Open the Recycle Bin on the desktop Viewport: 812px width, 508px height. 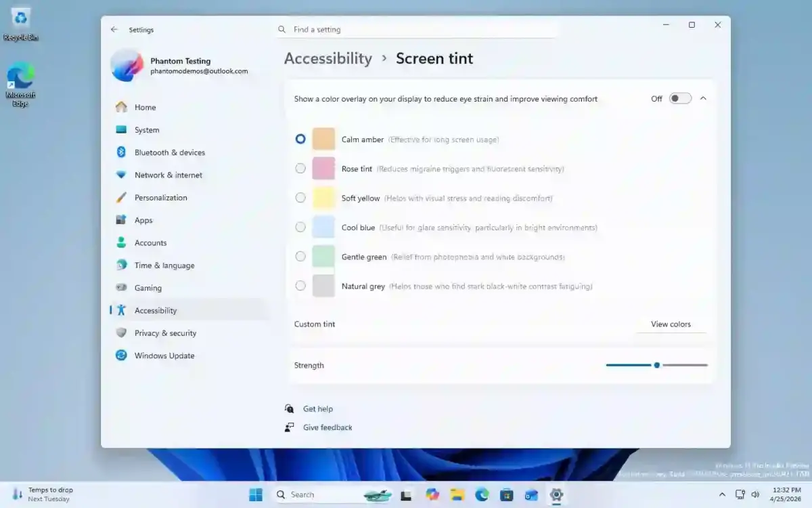pos(20,17)
